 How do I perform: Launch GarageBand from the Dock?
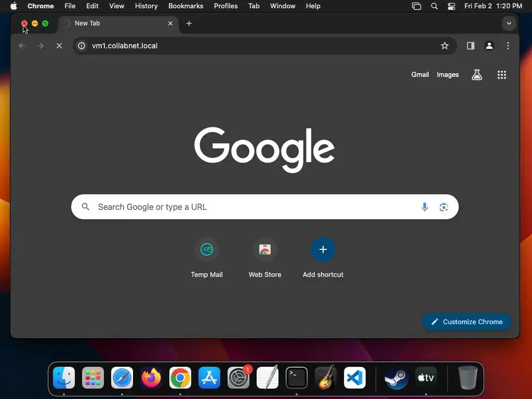pyautogui.click(x=326, y=378)
